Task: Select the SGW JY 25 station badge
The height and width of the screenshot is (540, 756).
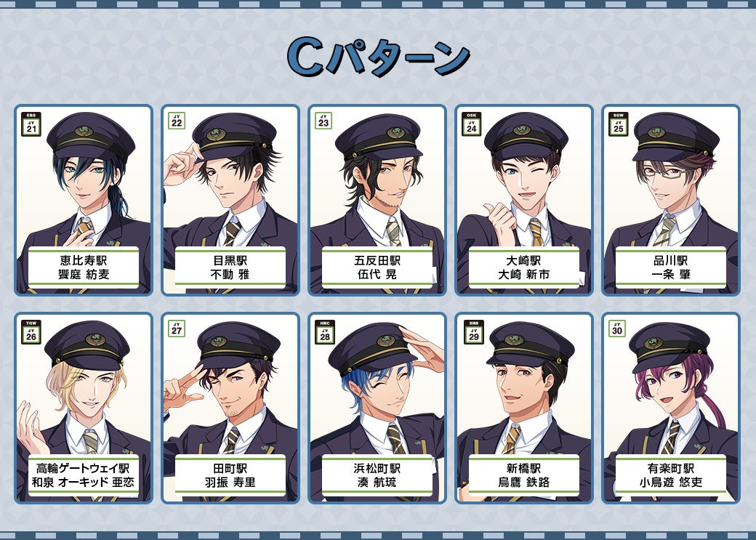Action: [619, 124]
